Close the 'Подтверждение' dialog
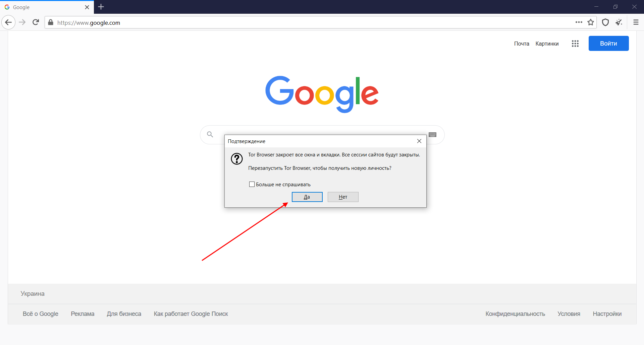The width and height of the screenshot is (644, 345). click(419, 141)
